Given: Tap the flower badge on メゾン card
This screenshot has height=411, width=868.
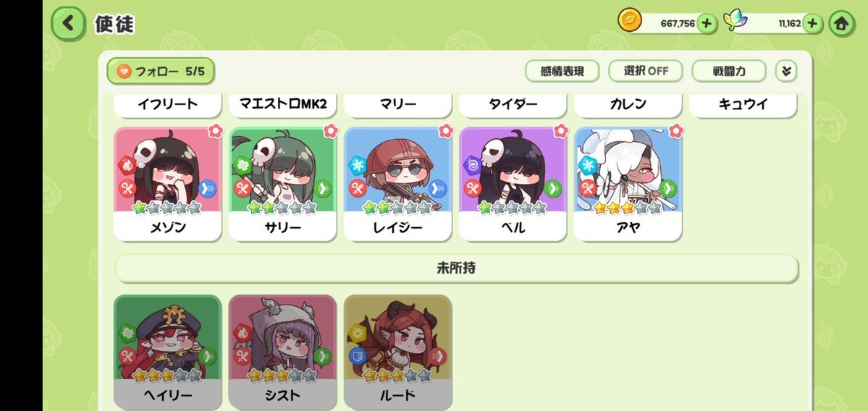Looking at the screenshot, I should coord(215,131).
